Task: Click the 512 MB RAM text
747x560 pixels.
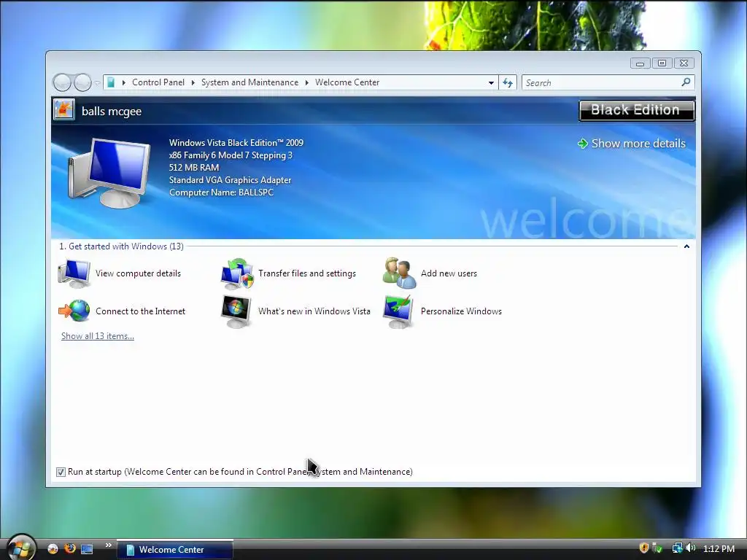Action: point(194,168)
